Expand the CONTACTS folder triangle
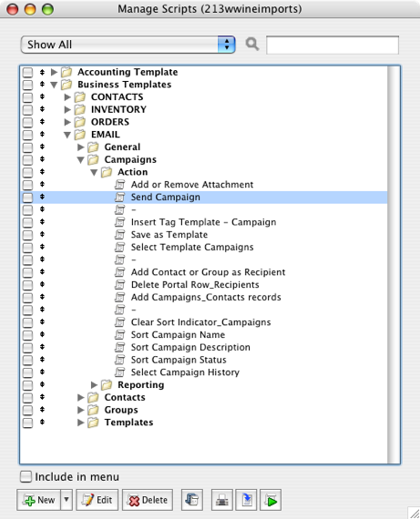This screenshot has height=519, width=420. coord(67,97)
